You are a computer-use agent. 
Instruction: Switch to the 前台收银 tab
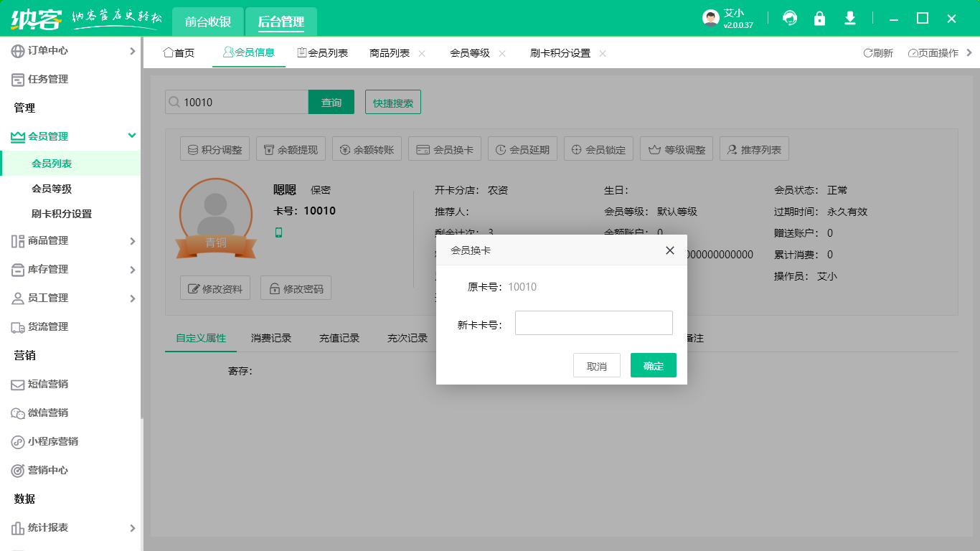pyautogui.click(x=208, y=22)
